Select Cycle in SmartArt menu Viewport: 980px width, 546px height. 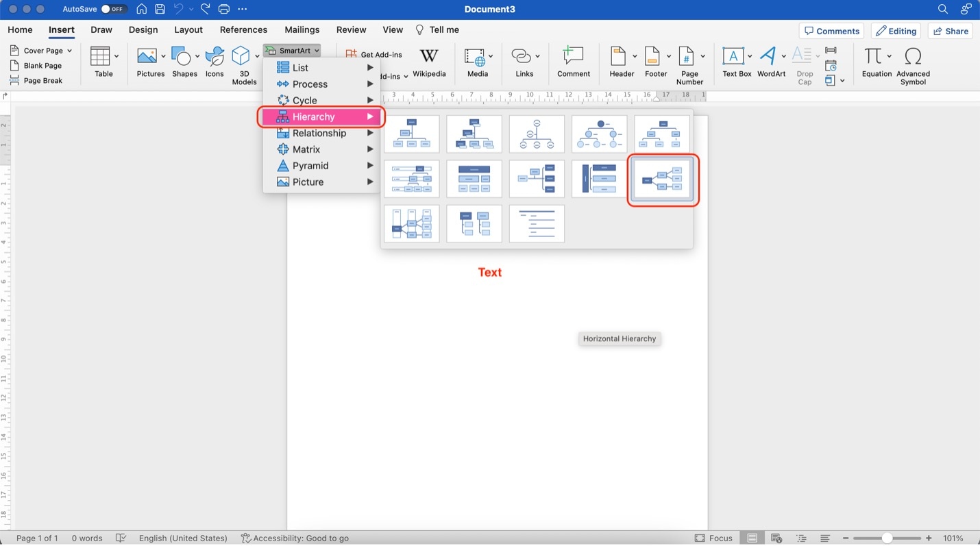point(321,101)
